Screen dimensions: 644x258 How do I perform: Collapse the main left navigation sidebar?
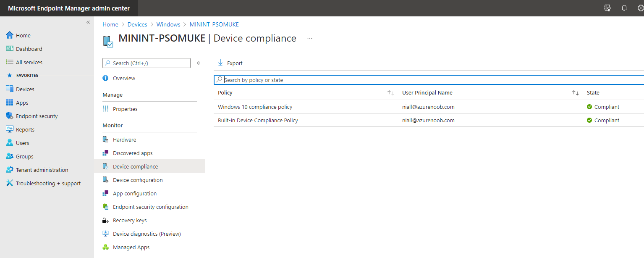88,22
